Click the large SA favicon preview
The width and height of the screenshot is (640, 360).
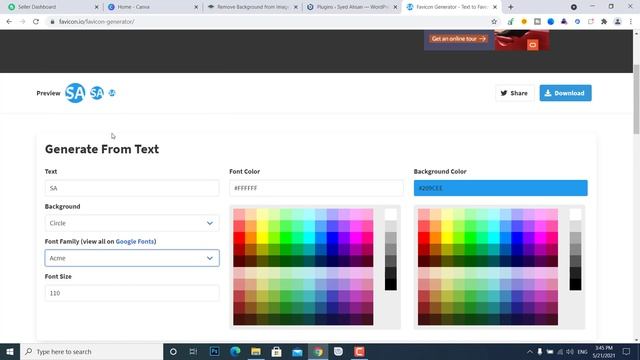click(75, 93)
